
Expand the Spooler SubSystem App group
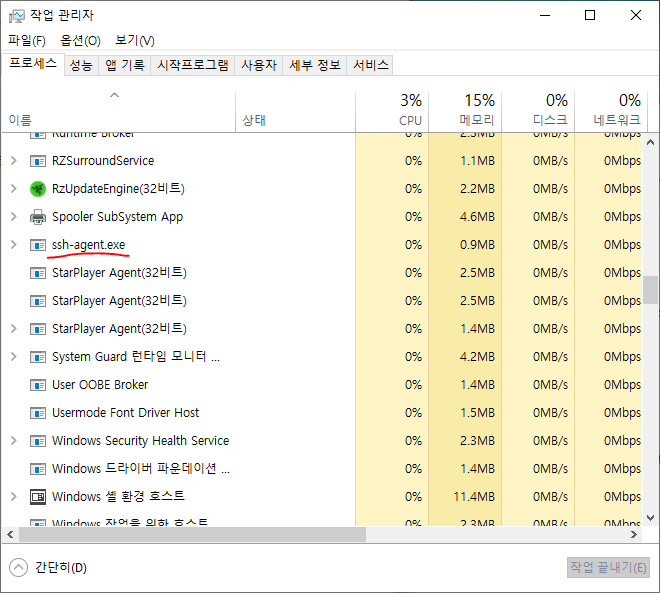click(13, 216)
